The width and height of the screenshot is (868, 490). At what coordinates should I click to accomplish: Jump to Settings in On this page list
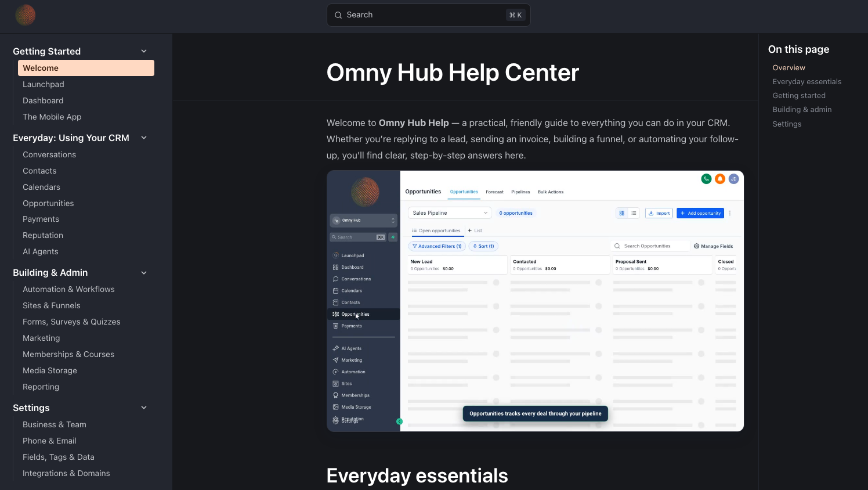[787, 124]
